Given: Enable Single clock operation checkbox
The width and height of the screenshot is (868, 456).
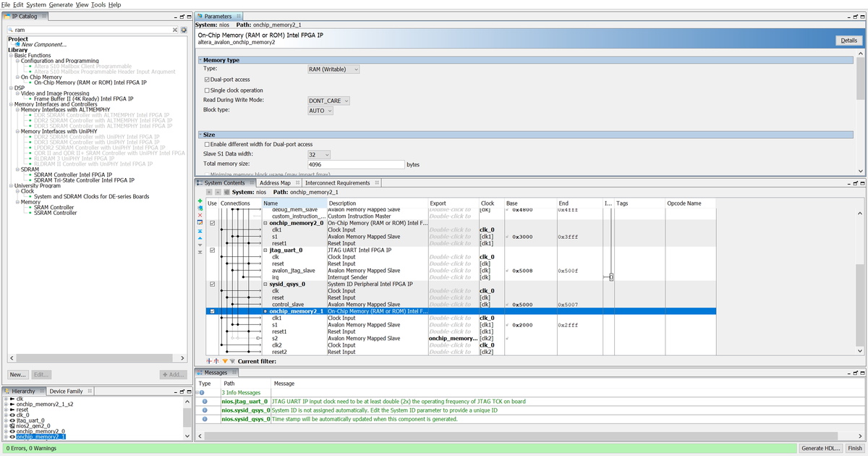Looking at the screenshot, I should click(206, 90).
